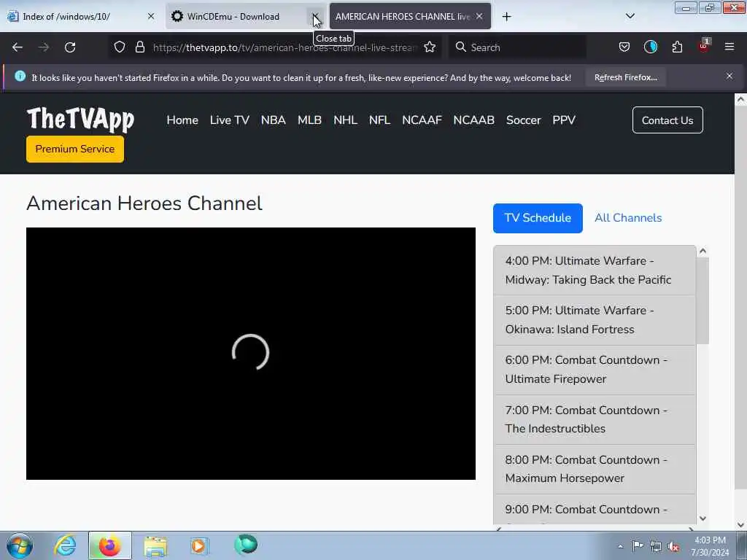
Task: Switch to the Index of /windows/10/ tab
Action: coord(81,16)
